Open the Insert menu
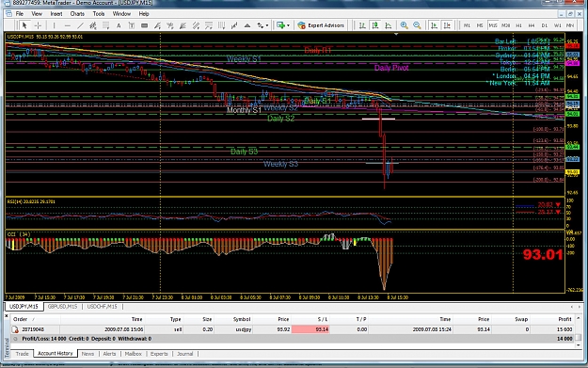588x368 pixels. click(56, 14)
